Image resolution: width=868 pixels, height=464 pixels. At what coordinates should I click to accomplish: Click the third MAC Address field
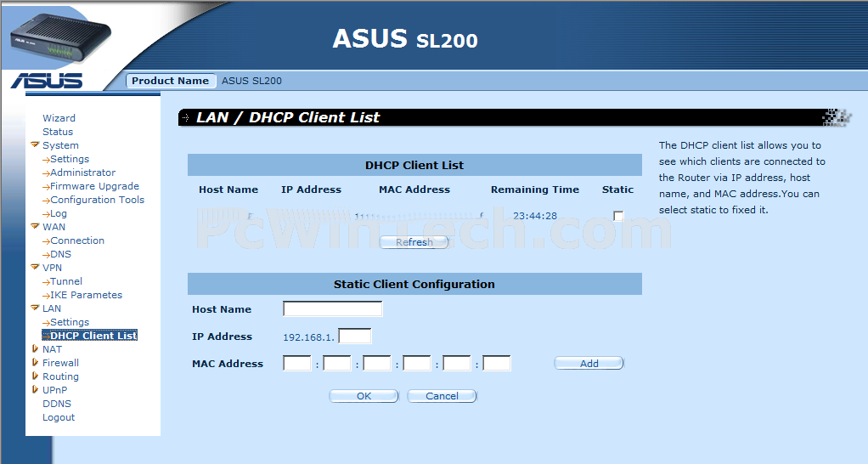pyautogui.click(x=377, y=363)
